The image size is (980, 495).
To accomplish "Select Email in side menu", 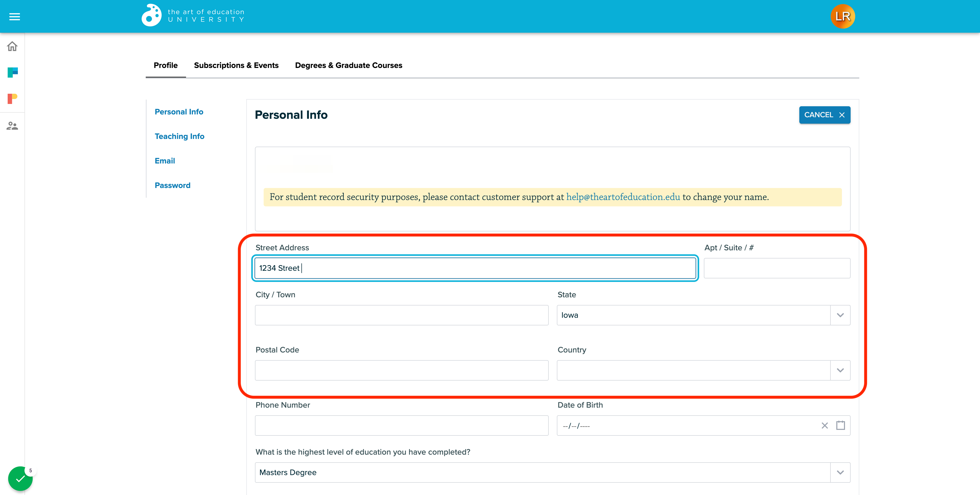I will tap(165, 161).
